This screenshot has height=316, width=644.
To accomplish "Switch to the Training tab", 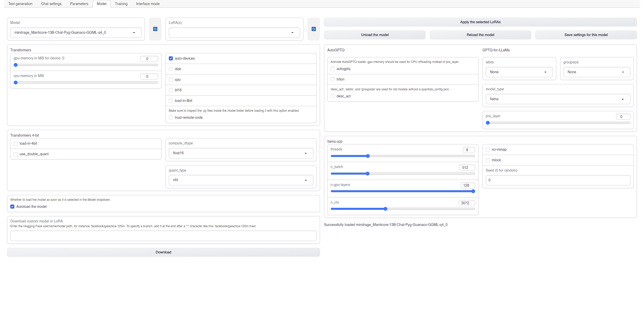I will pyautogui.click(x=121, y=4).
